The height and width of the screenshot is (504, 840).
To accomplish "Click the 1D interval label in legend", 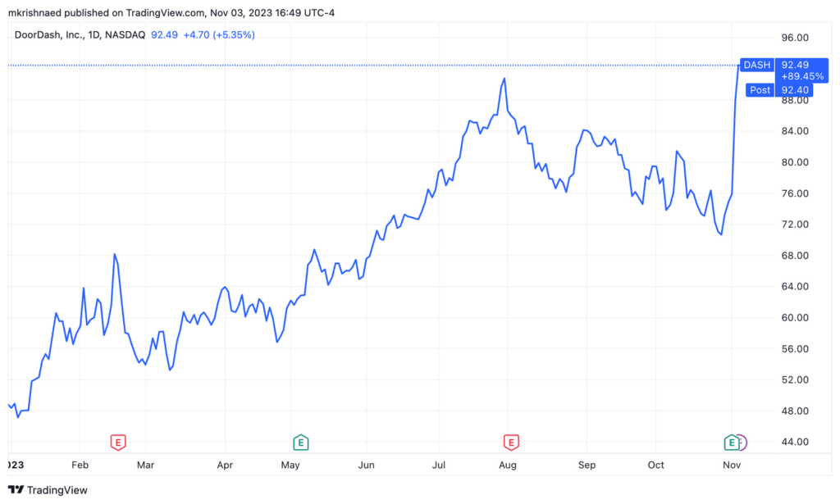I will point(94,34).
